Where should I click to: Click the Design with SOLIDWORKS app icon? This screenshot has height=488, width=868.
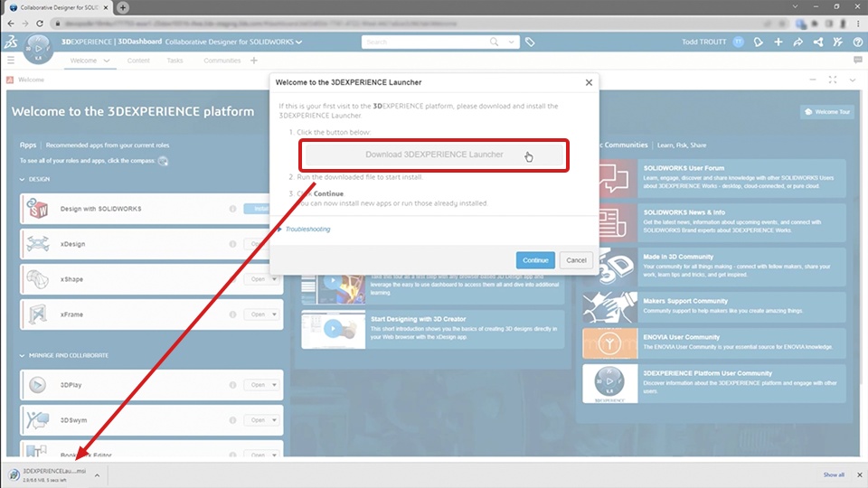[x=38, y=209]
